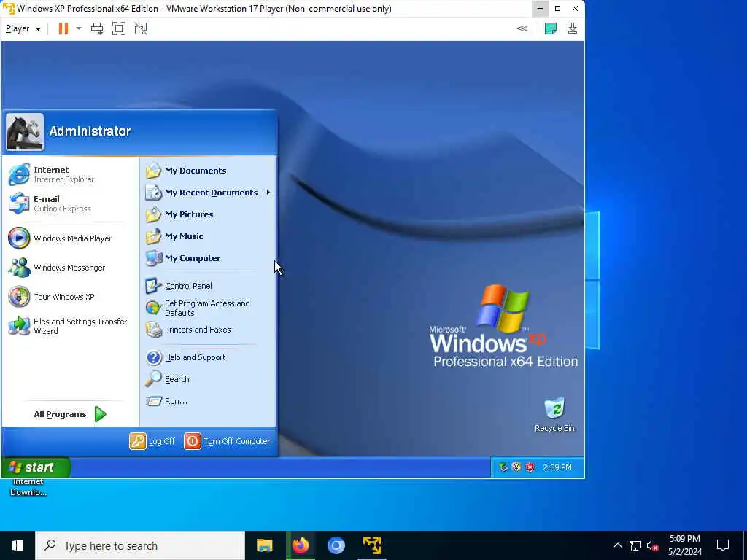Select Internet Download desktop icon label
Viewport: 747px width, 560px height.
pyautogui.click(x=28, y=487)
